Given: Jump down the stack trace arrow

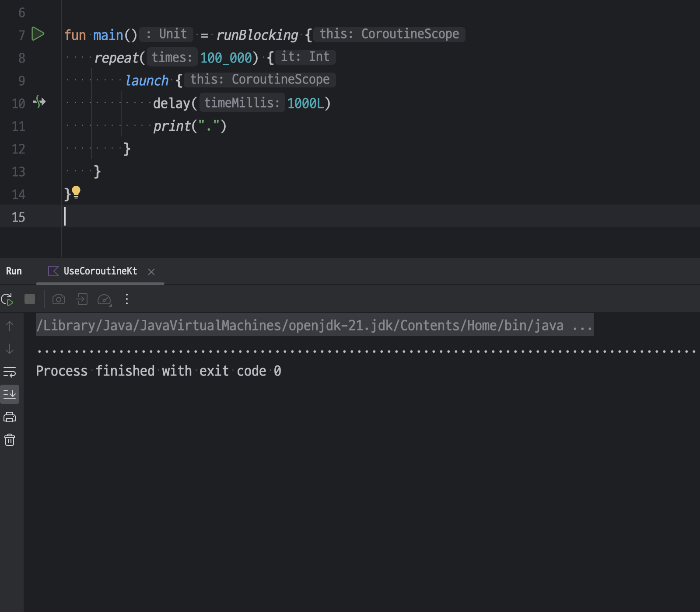Looking at the screenshot, I should coord(10,349).
